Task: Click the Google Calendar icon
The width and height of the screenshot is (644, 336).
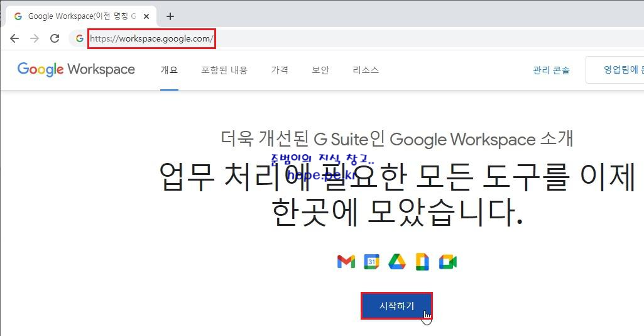Action: [x=372, y=262]
